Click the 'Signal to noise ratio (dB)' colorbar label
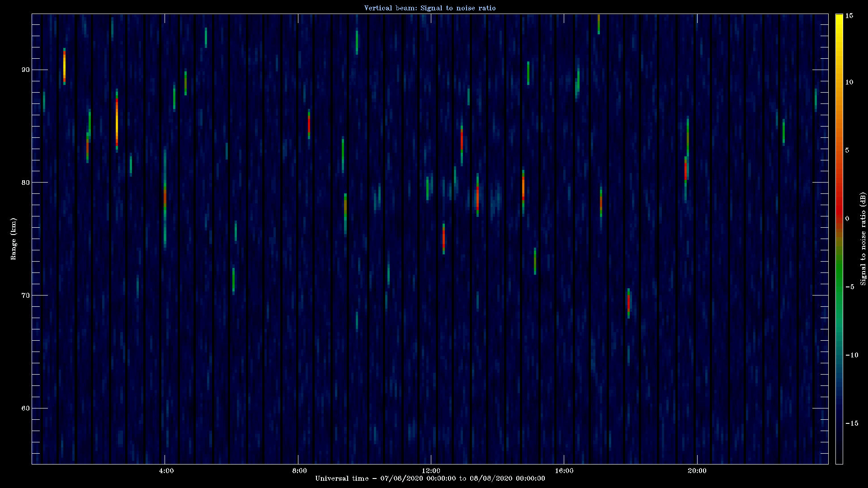Screen dimensions: 868x488 click(863, 239)
